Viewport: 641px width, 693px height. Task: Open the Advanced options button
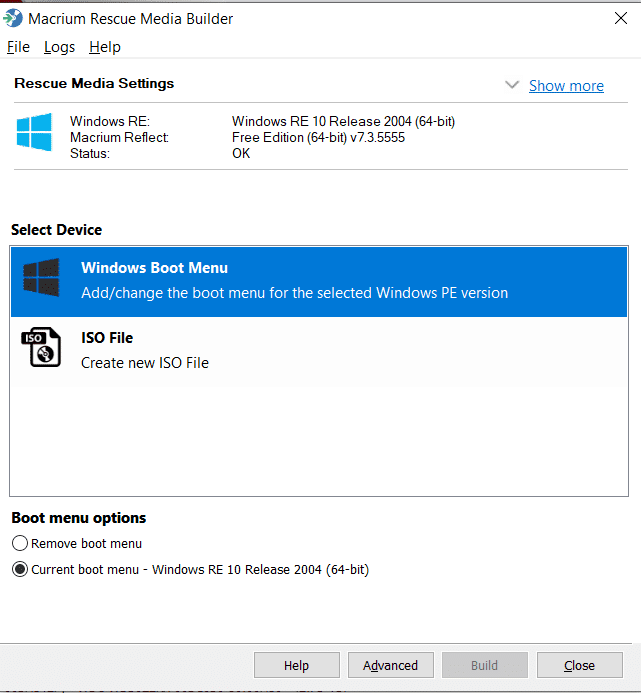tap(390, 666)
